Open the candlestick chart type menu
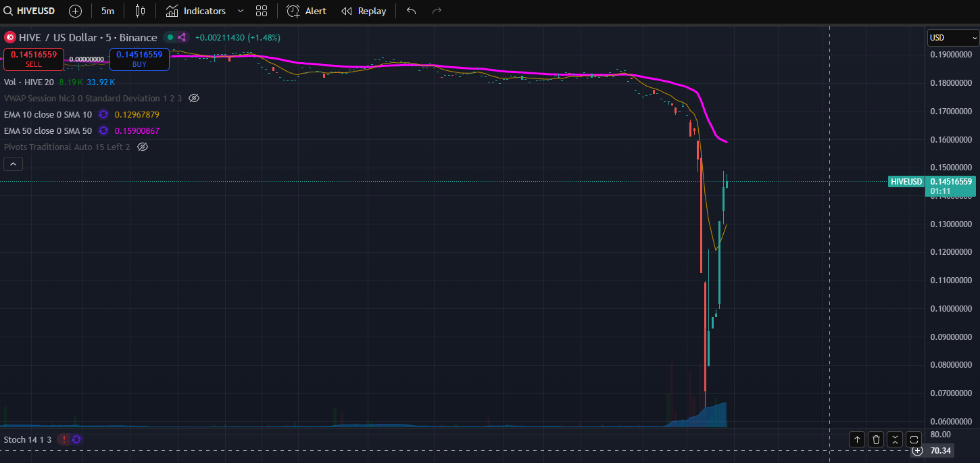Screen dimensions: 980x463 pyautogui.click(x=140, y=11)
